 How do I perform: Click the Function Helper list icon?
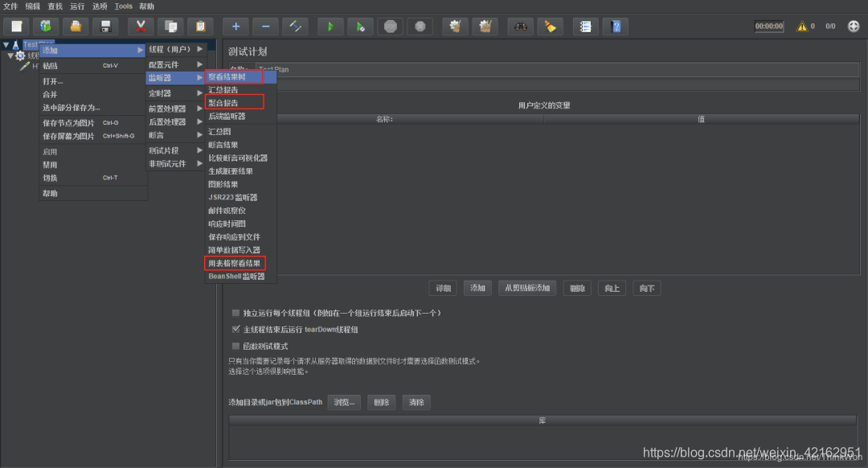point(586,26)
